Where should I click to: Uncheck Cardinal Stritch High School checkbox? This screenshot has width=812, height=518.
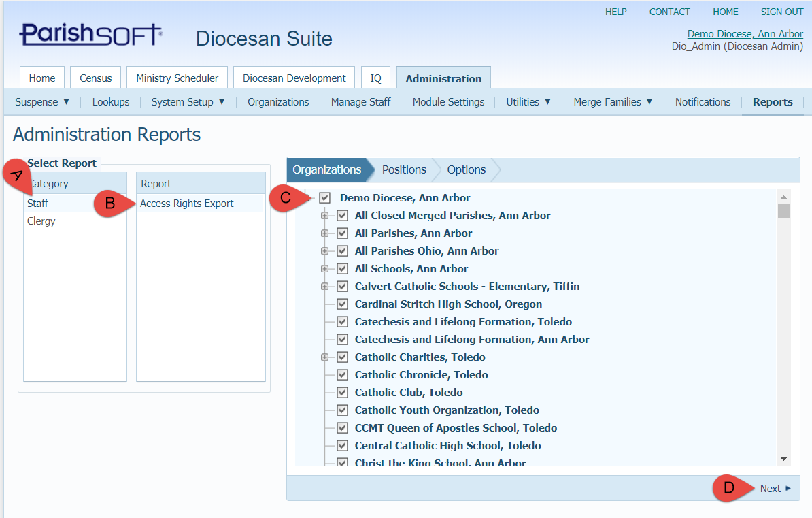point(342,304)
